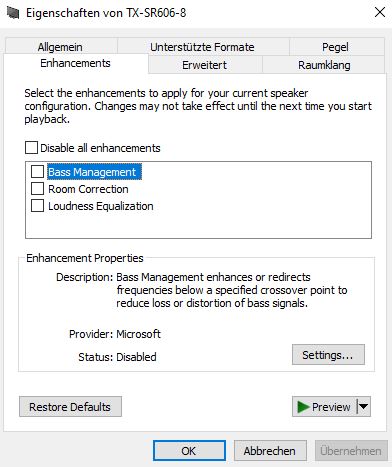The image size is (392, 467).
Task: Select the Room Correction list entry
Action: tap(88, 189)
